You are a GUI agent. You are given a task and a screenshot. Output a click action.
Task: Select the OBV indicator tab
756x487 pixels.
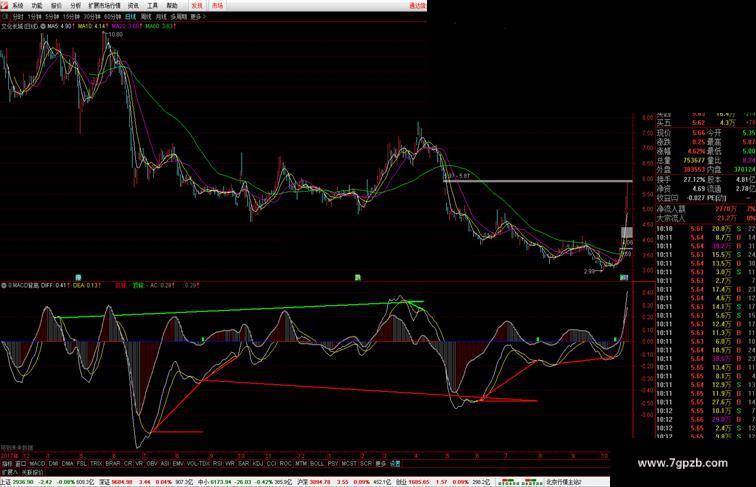point(152,463)
